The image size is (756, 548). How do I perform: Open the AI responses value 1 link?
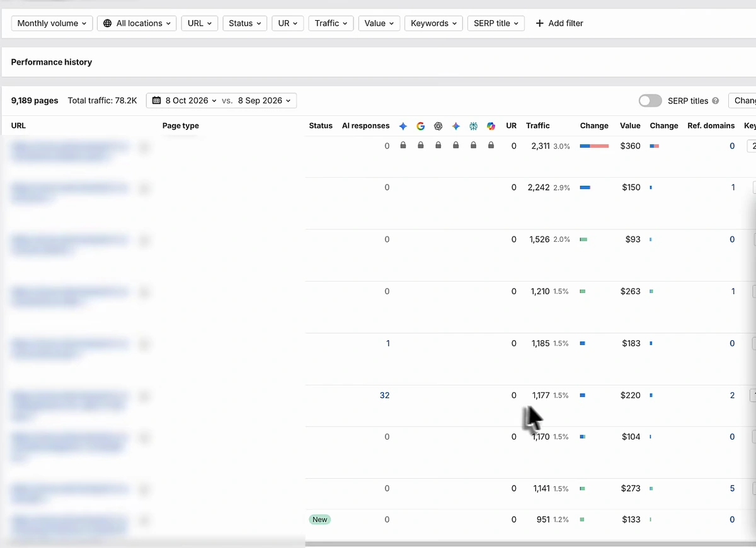pos(388,343)
